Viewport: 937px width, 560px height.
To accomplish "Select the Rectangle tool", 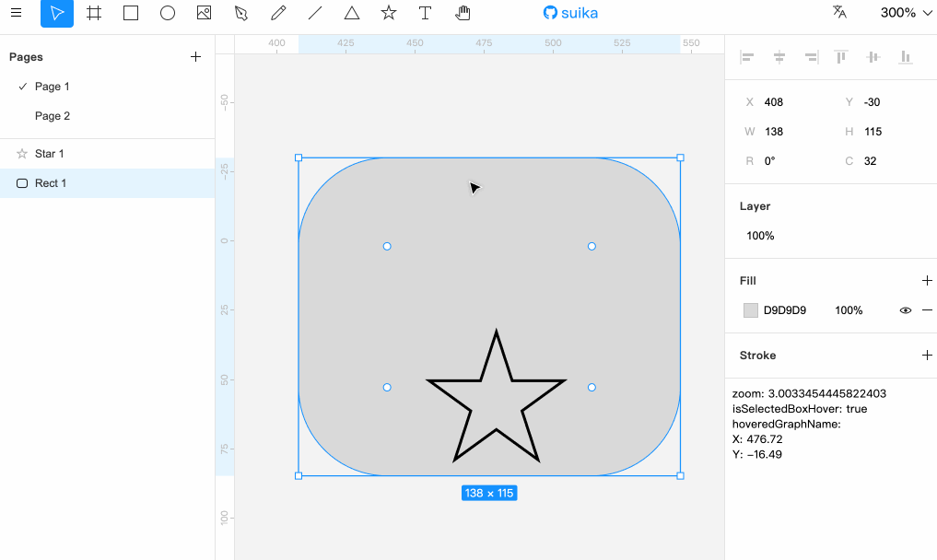I will (131, 13).
